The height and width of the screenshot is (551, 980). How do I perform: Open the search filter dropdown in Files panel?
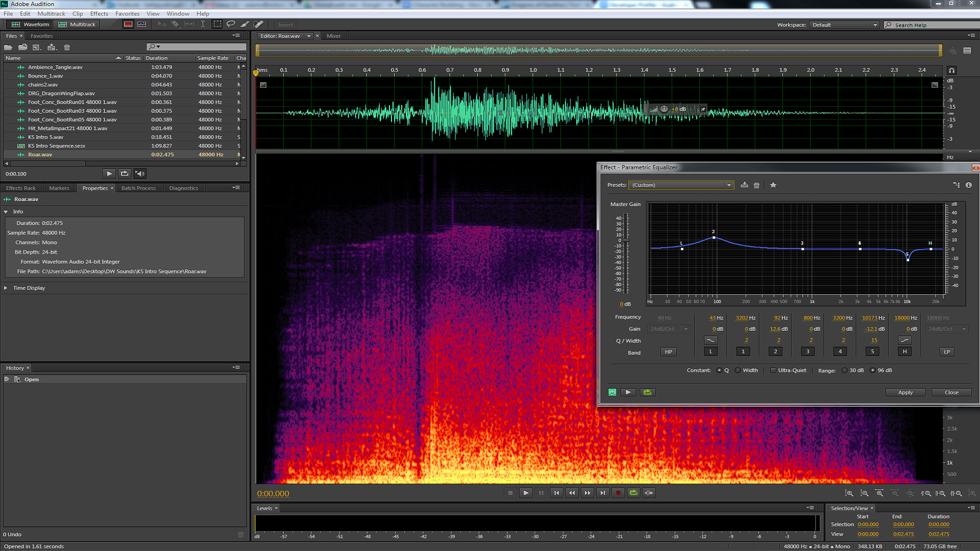154,47
